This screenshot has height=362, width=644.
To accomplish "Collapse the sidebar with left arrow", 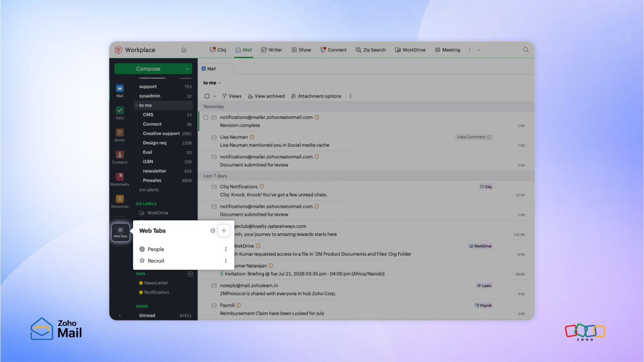I will pos(120,316).
